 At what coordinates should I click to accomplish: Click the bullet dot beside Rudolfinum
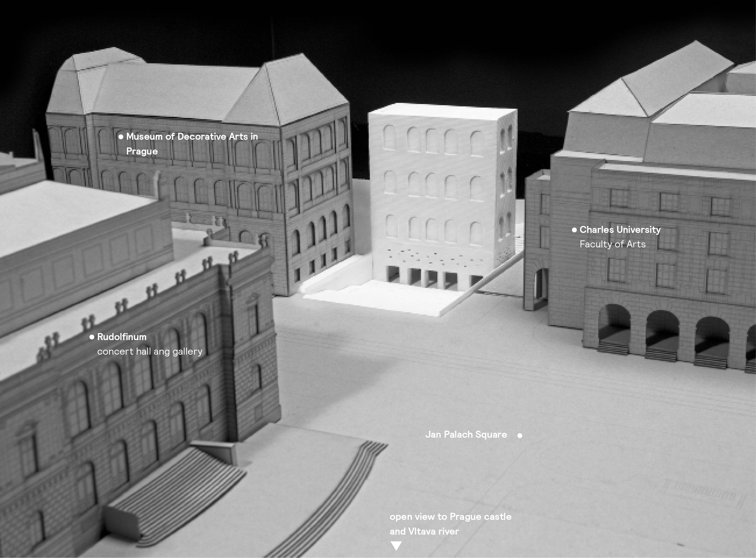tap(92, 337)
